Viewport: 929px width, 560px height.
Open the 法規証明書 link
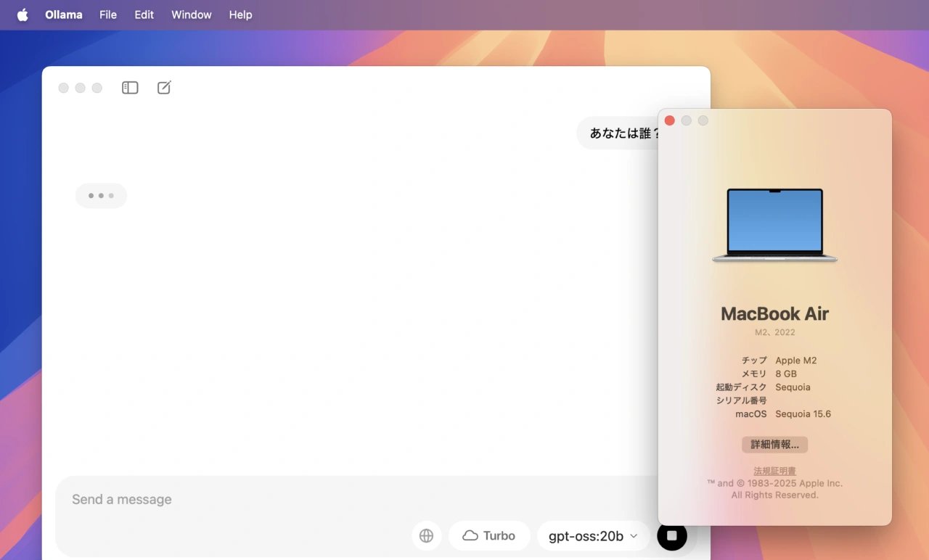[774, 470]
